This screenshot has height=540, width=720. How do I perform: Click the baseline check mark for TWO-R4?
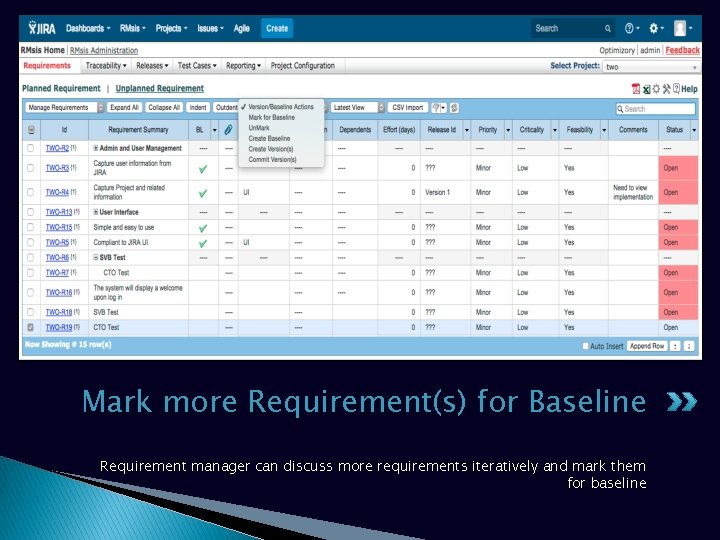202,193
